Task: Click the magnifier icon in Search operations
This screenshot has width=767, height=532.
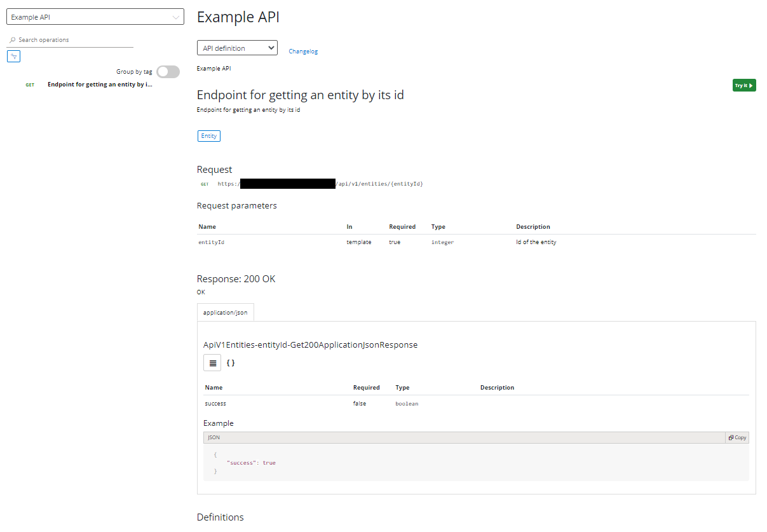Action: tap(12, 39)
